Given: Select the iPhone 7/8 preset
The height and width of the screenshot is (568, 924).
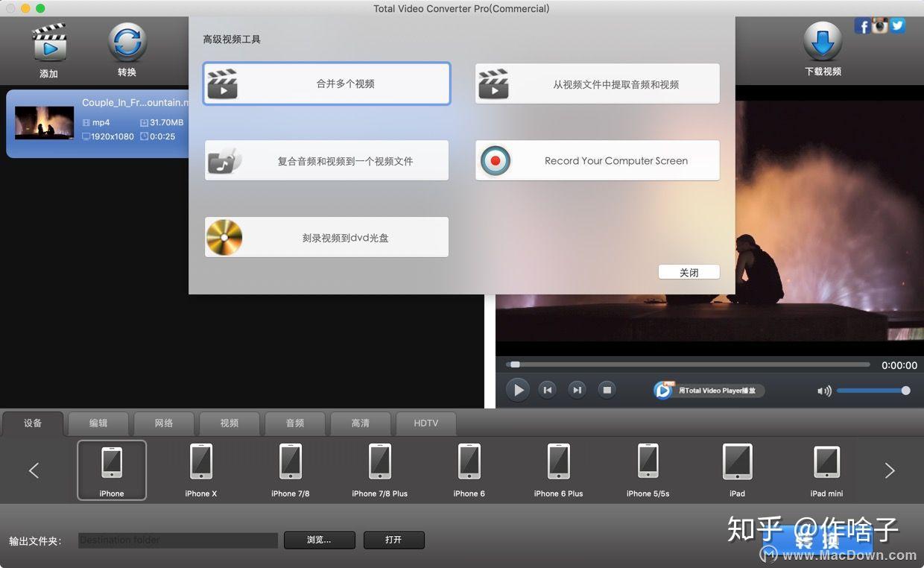Looking at the screenshot, I should tap(291, 470).
